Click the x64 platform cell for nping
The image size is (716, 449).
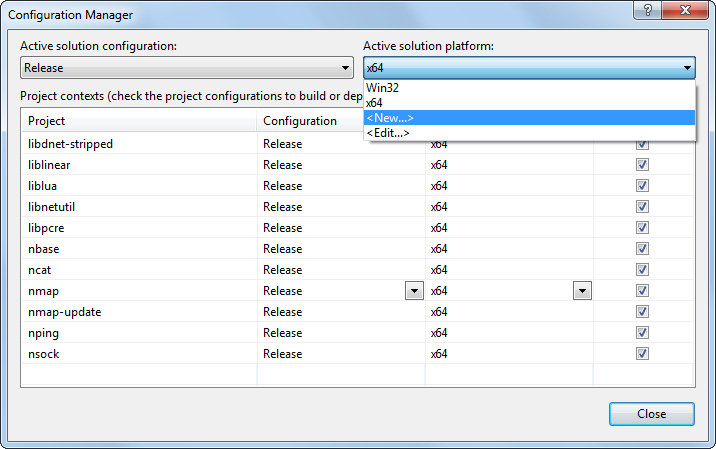(509, 333)
